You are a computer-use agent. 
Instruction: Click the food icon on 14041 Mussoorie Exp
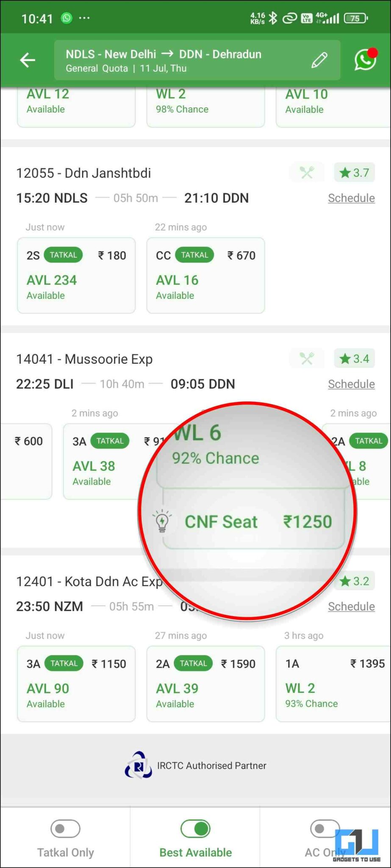[306, 359]
